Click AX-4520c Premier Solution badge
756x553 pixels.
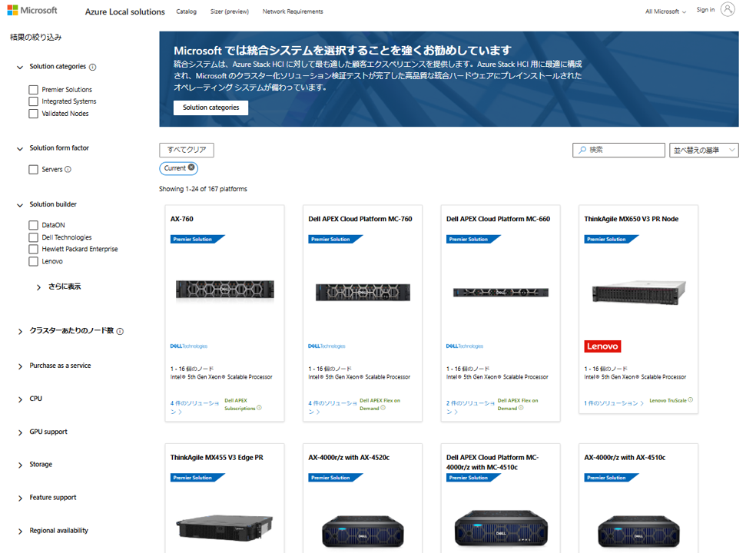pos(335,478)
